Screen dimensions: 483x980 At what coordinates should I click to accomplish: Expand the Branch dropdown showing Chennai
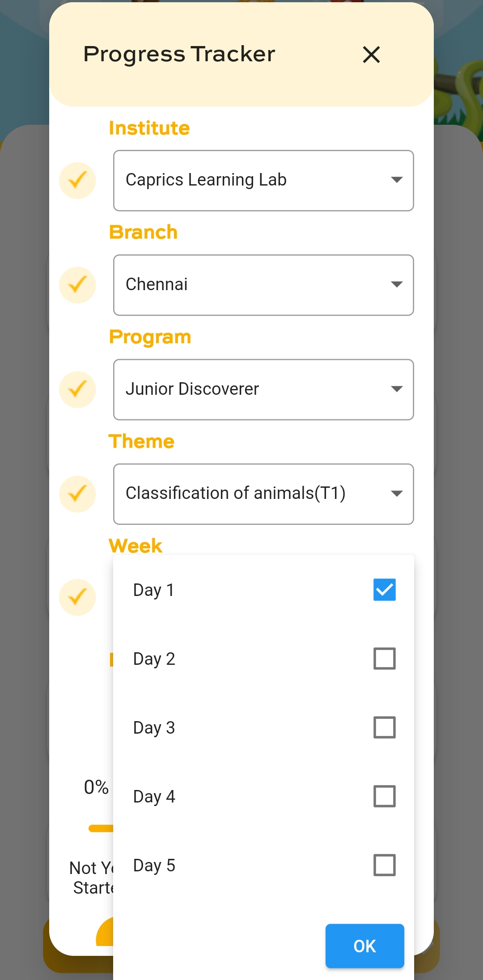coord(397,285)
